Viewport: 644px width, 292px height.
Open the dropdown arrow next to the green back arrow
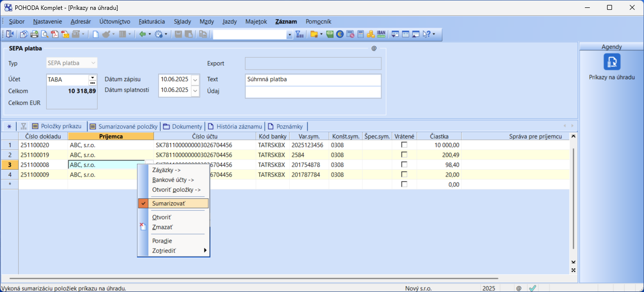coord(149,34)
